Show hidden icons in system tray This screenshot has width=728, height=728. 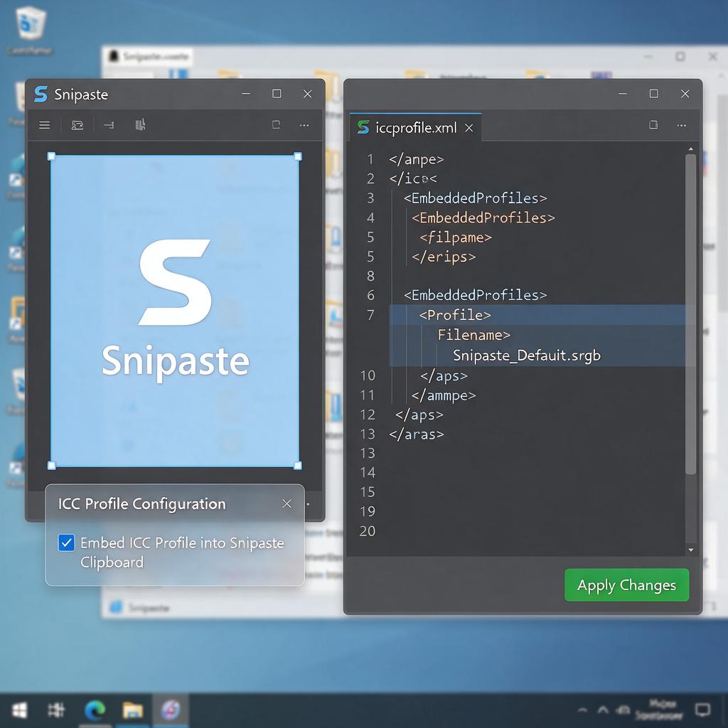pos(603,710)
